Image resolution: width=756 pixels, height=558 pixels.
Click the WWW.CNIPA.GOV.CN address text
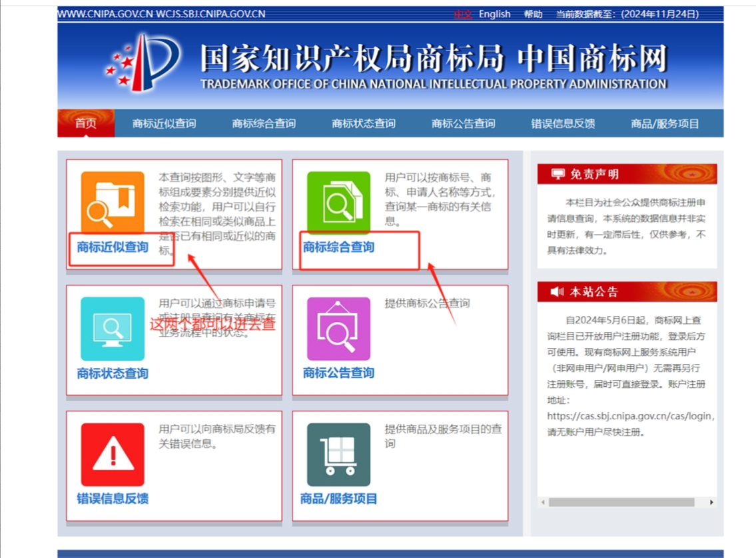click(161, 14)
